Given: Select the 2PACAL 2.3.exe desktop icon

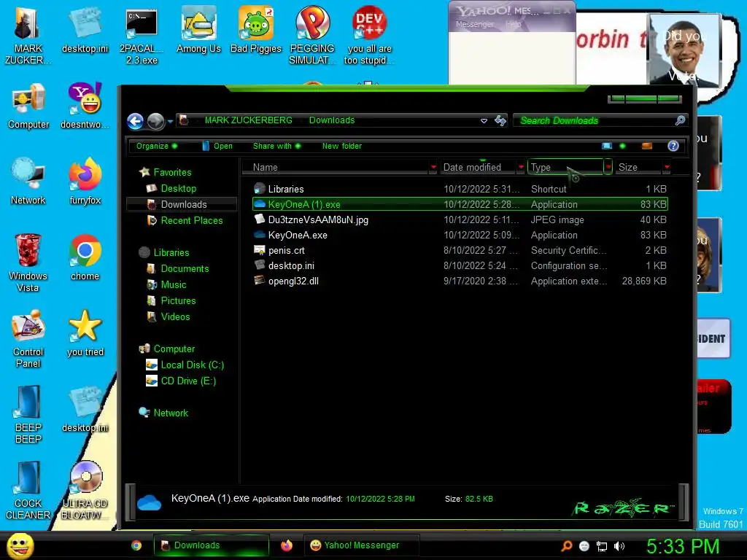Looking at the screenshot, I should [x=142, y=36].
